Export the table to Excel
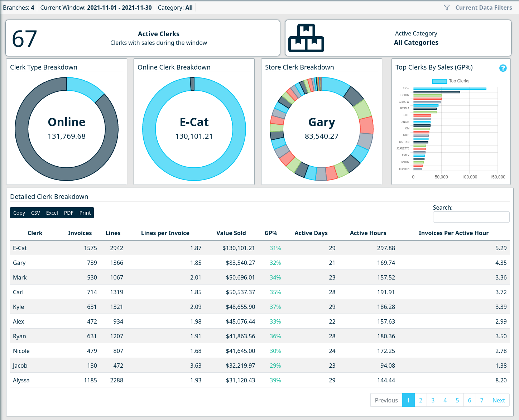Screen dimensions: 519x420 tap(52, 213)
